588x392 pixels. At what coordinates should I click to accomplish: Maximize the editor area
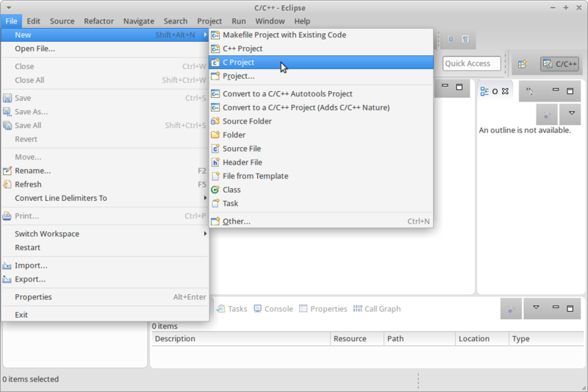tap(459, 87)
